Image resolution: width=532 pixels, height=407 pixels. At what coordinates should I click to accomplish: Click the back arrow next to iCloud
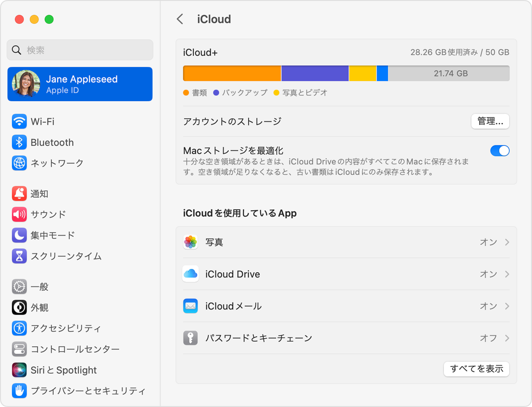(x=180, y=19)
